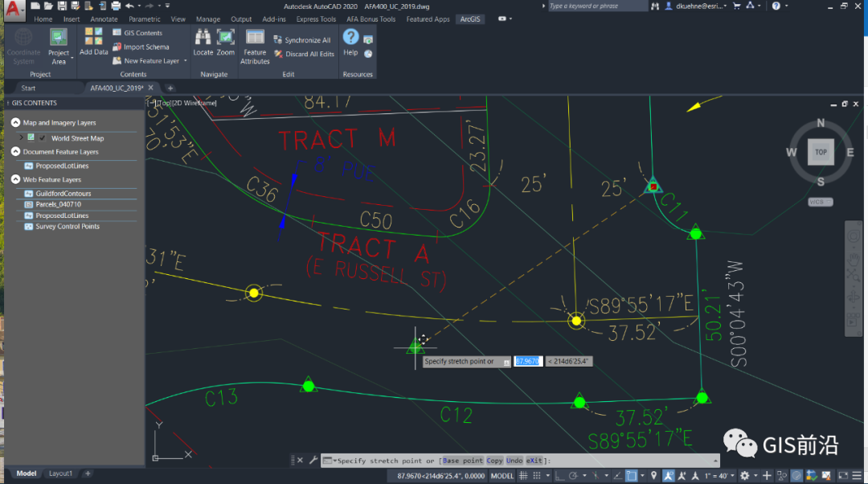Expand the World Street Map tree item
Image resolution: width=868 pixels, height=484 pixels.
click(x=22, y=137)
